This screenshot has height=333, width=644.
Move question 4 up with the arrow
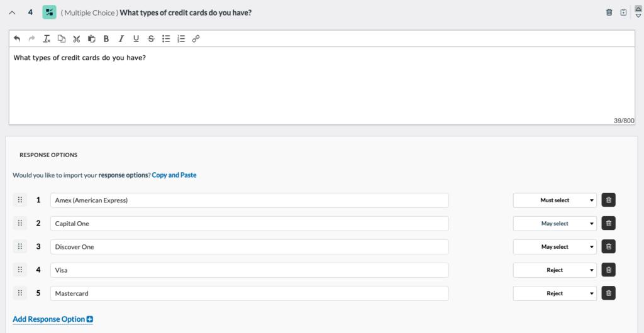tap(638, 8)
